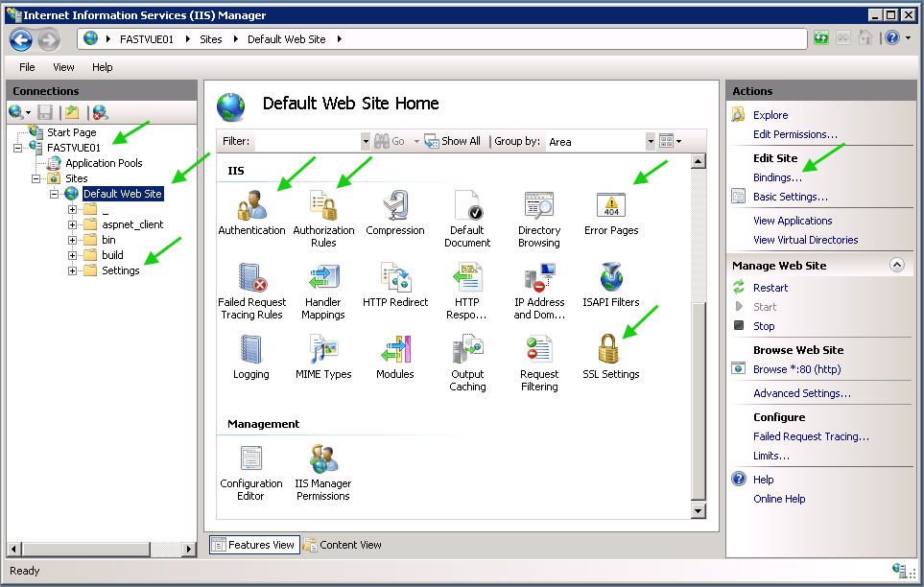
Task: Click the Back navigation arrow
Action: point(21,40)
